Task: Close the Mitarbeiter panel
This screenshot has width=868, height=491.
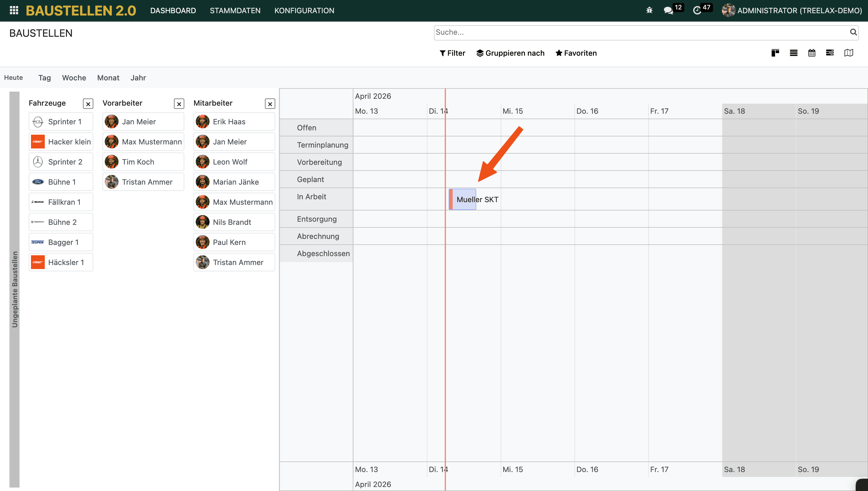Action: (x=270, y=104)
